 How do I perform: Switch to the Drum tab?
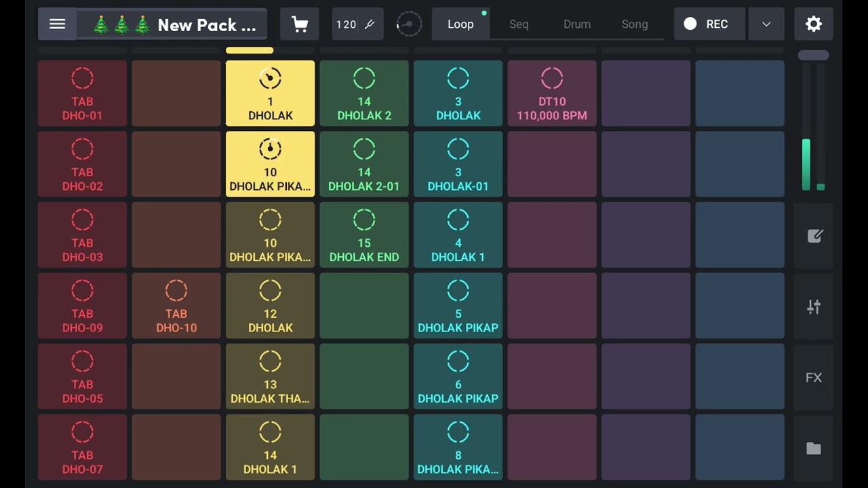click(x=577, y=24)
